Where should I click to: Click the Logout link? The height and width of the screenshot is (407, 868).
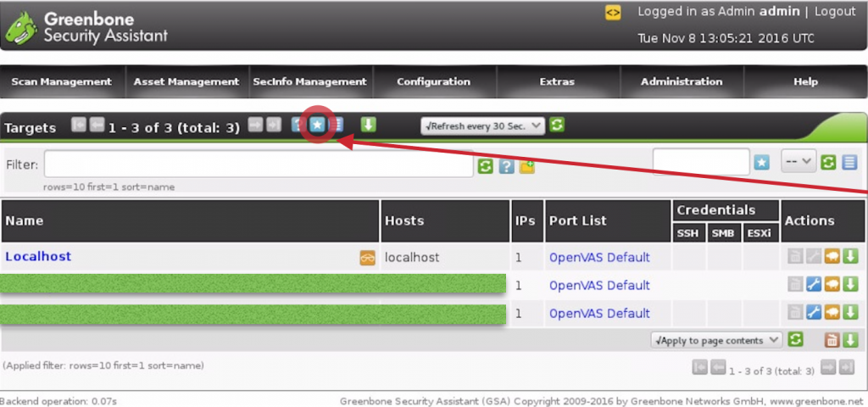pos(835,12)
